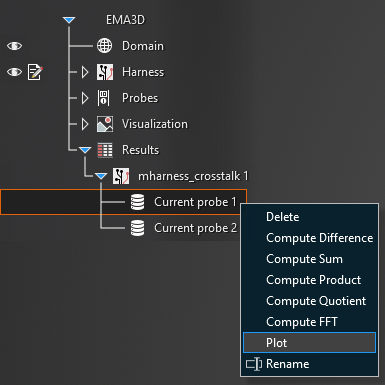Click the Harness node icon

[x=105, y=72]
